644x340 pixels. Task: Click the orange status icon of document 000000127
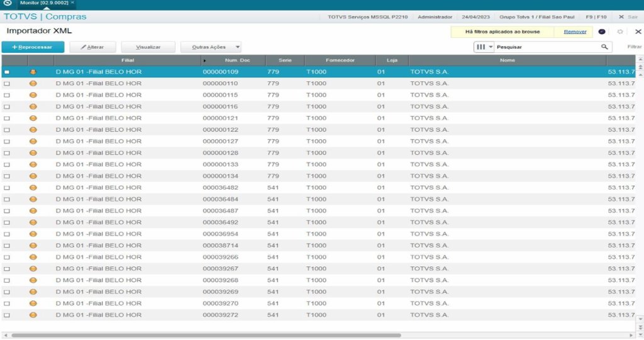tap(33, 141)
